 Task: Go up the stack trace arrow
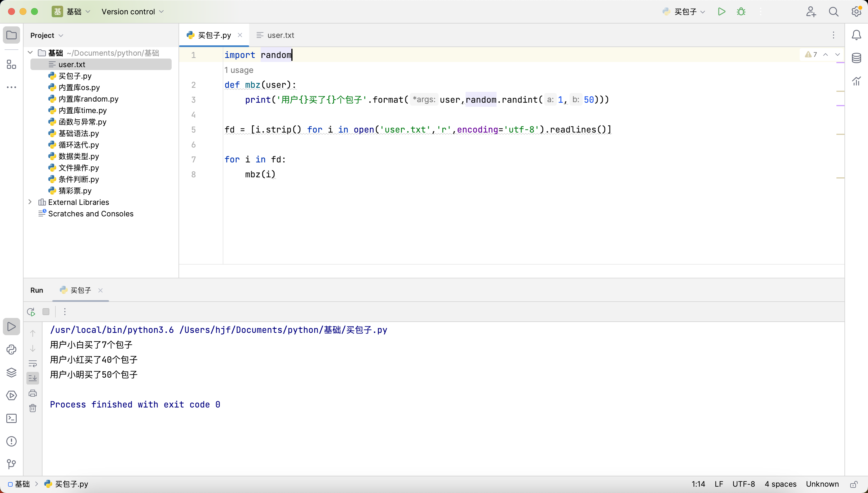[x=33, y=333]
